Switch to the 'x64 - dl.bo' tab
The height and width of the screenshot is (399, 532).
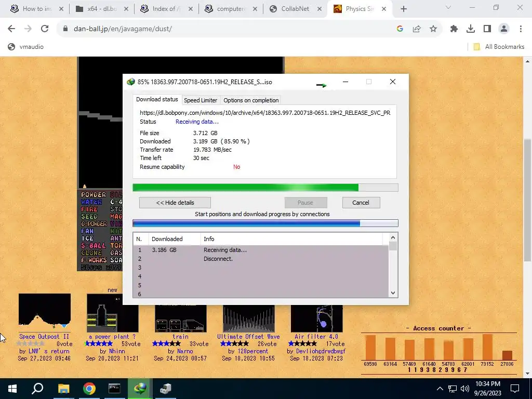pos(102,9)
